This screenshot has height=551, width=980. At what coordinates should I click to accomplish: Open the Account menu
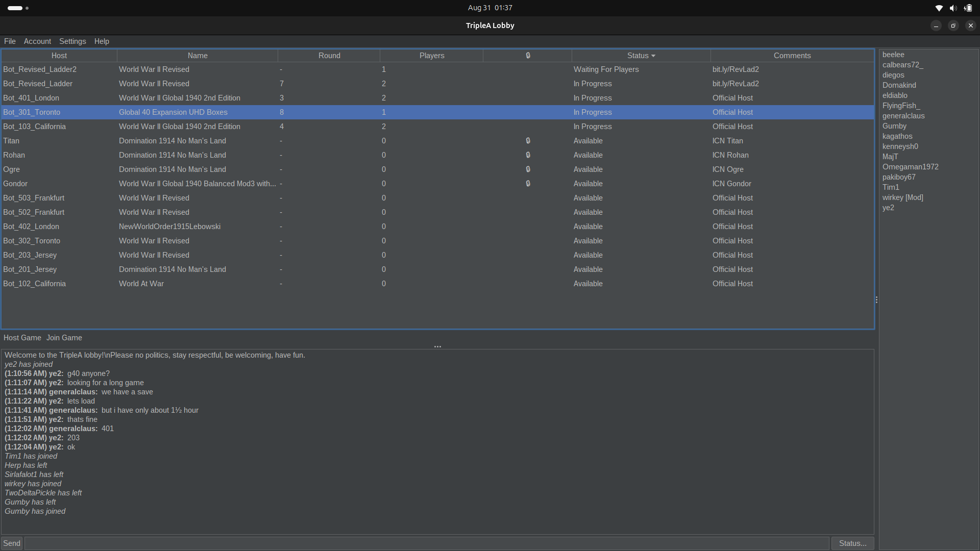point(37,41)
